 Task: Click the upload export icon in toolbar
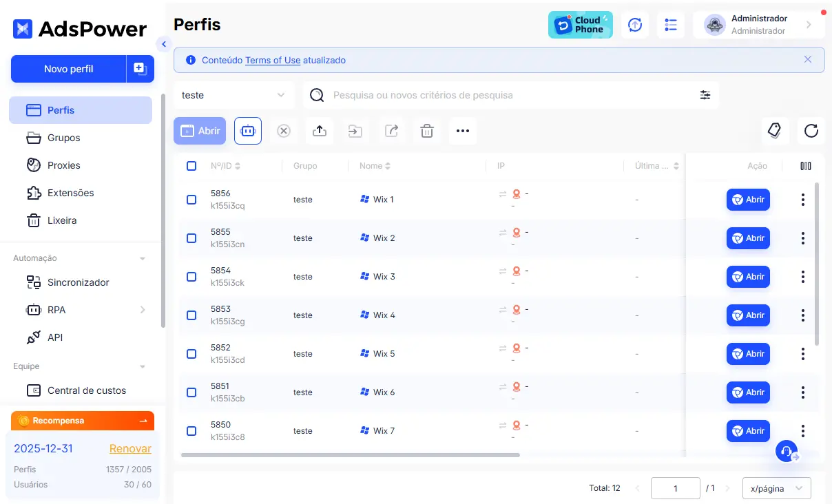coord(320,131)
